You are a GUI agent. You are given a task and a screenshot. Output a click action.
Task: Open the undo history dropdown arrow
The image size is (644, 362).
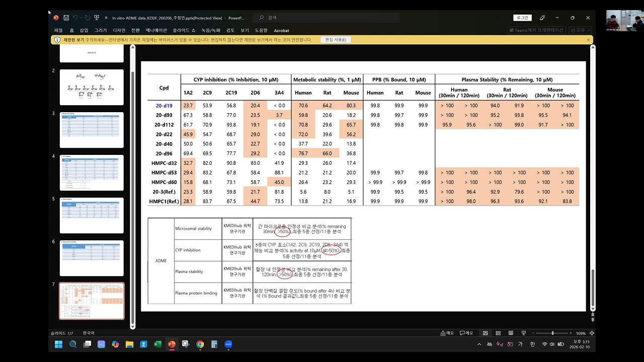[x=81, y=18]
